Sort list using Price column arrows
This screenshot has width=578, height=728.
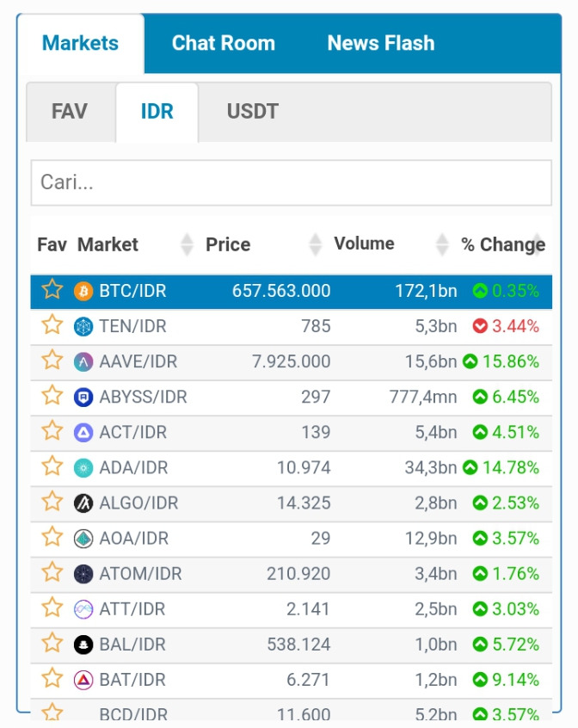316,244
